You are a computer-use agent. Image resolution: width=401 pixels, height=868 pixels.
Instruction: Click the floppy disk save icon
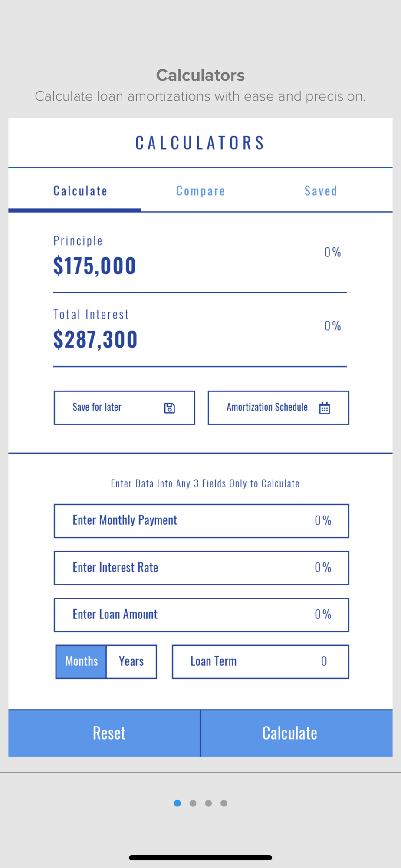[x=169, y=408]
